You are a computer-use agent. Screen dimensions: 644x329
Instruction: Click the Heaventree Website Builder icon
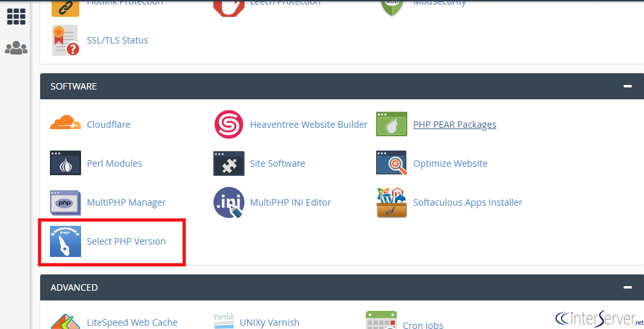(229, 125)
